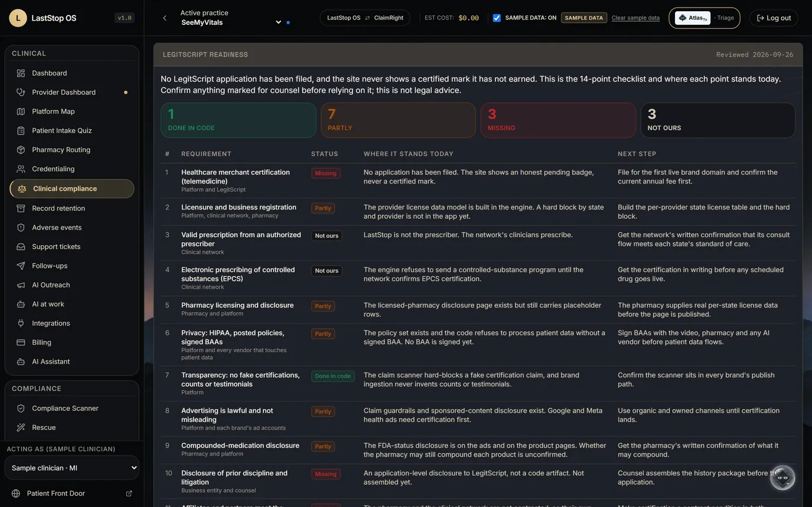The image size is (812, 507).
Task: Click the Atlas Triage button
Action: coord(705,18)
